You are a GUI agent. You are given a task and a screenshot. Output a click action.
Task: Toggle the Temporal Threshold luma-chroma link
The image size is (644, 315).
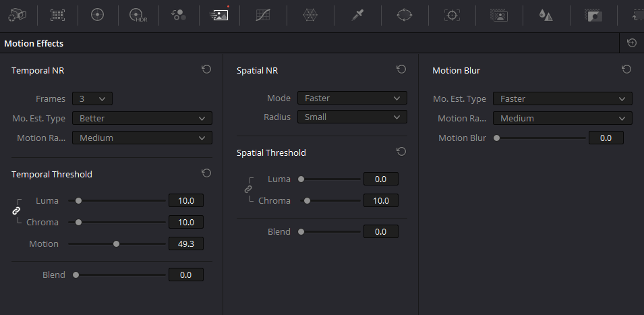tap(16, 210)
